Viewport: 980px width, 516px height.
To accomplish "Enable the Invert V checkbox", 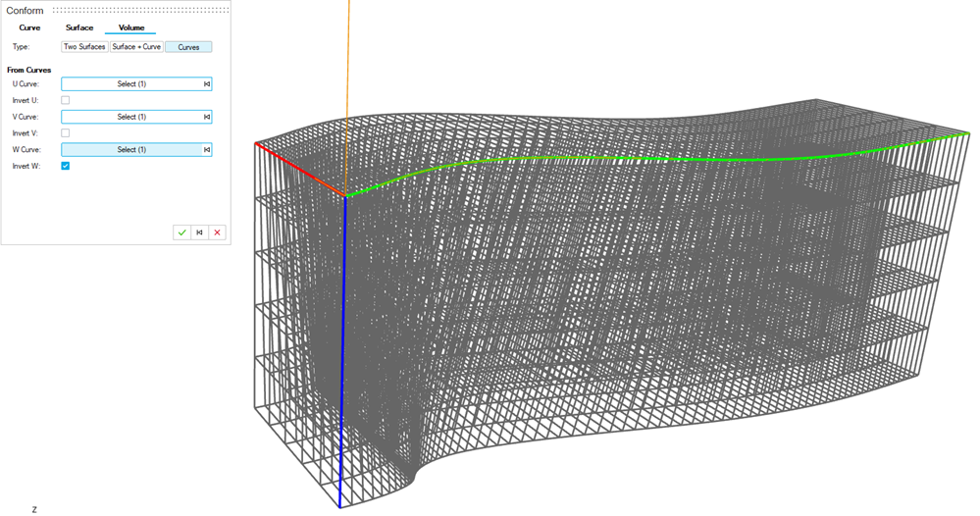I will click(x=65, y=133).
